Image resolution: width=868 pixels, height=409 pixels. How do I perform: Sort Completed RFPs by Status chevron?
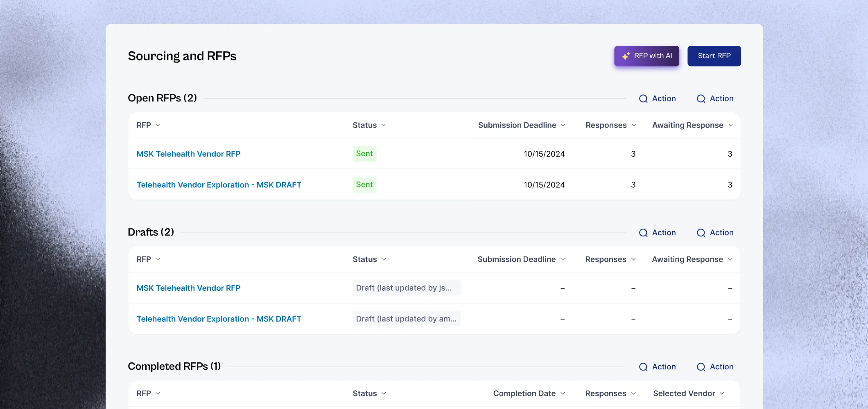pos(384,393)
